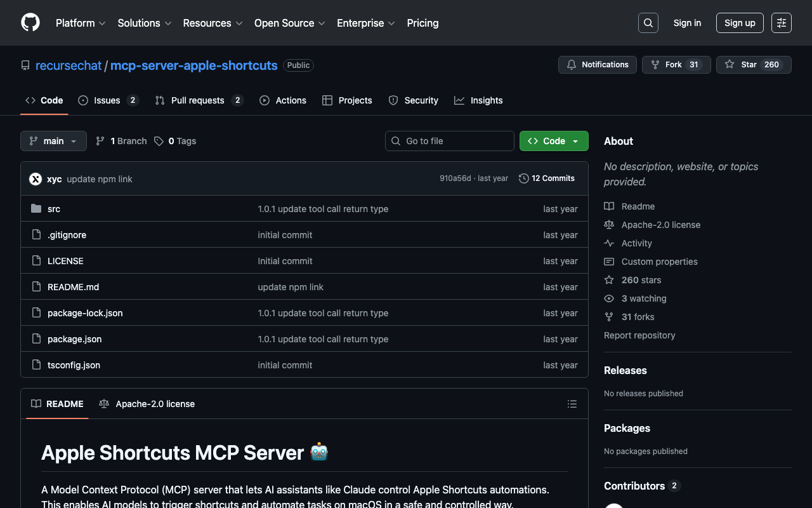Viewport: 812px width, 508px height.
Task: Open tags via the tag icon
Action: point(159,141)
